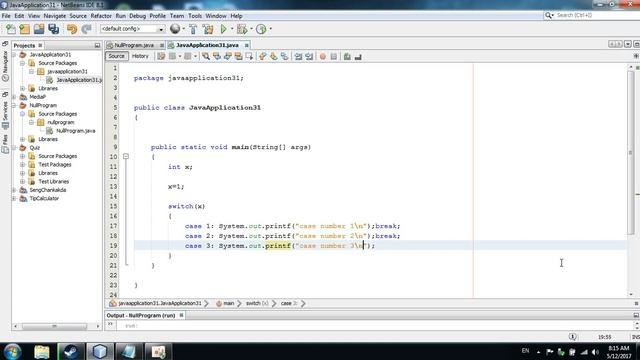Toggle Rectangular Selection icon
The height and width of the screenshot is (360, 640).
(249, 57)
